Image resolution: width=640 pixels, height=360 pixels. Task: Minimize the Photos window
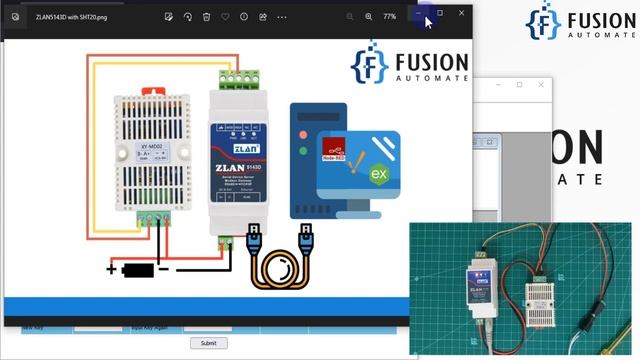click(x=418, y=13)
